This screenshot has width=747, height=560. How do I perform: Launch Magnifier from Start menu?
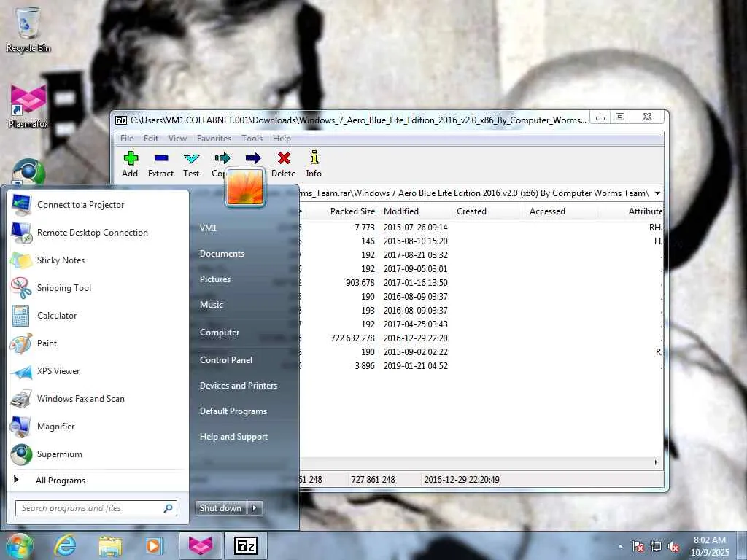98,426
